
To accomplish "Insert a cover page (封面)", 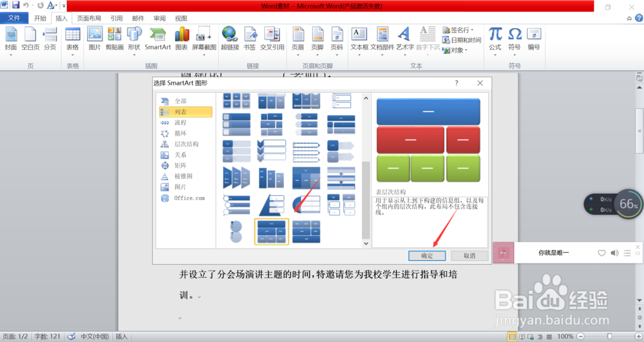I will tap(11, 39).
